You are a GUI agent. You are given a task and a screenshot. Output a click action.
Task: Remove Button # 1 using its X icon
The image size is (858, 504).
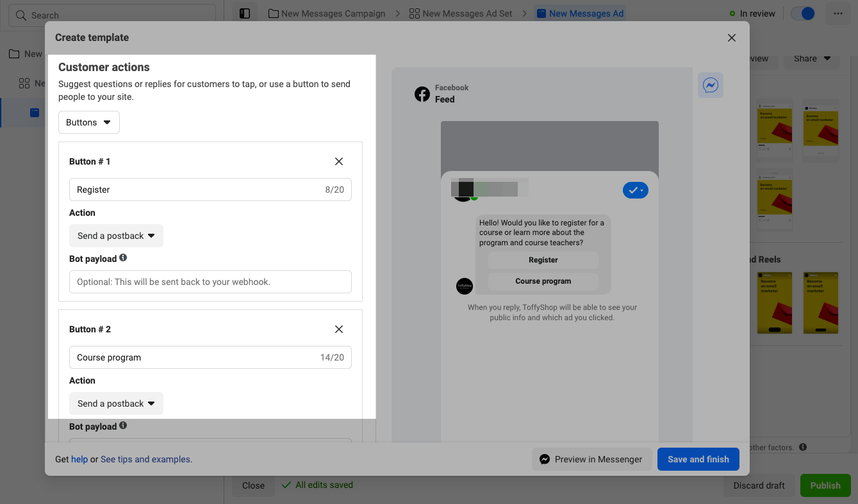pyautogui.click(x=339, y=161)
